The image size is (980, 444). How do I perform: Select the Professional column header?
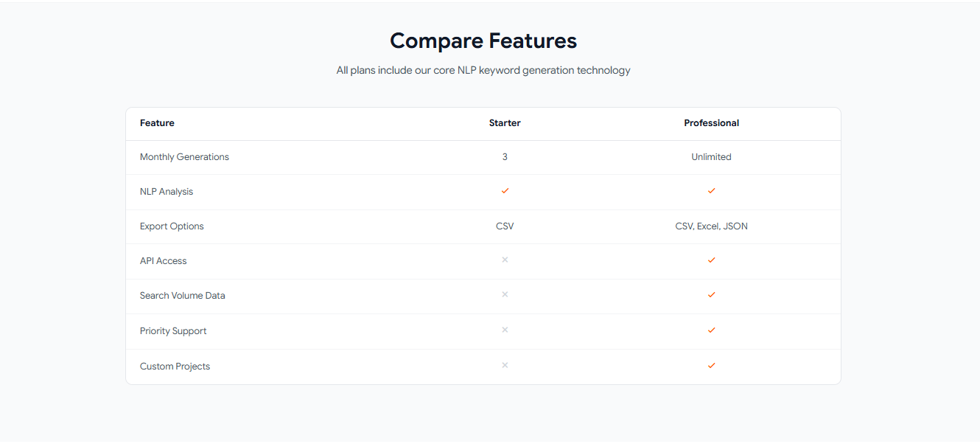(711, 123)
